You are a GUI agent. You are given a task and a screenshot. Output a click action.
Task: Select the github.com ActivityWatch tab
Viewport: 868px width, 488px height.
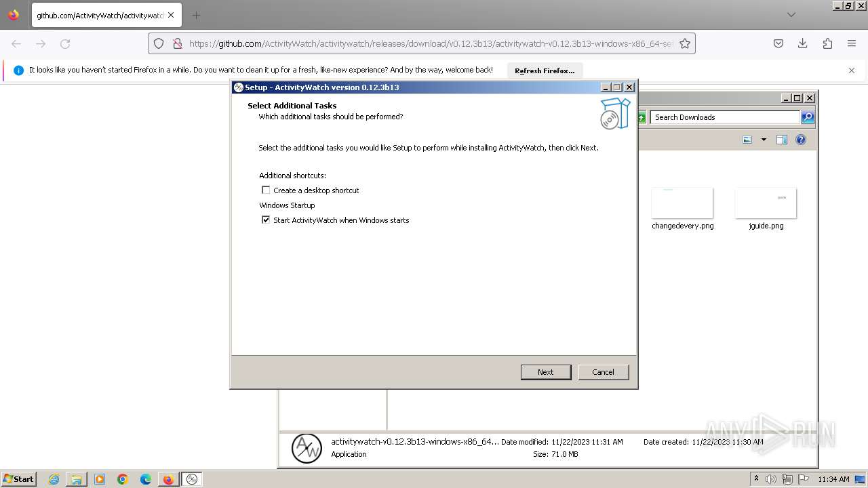click(x=106, y=15)
